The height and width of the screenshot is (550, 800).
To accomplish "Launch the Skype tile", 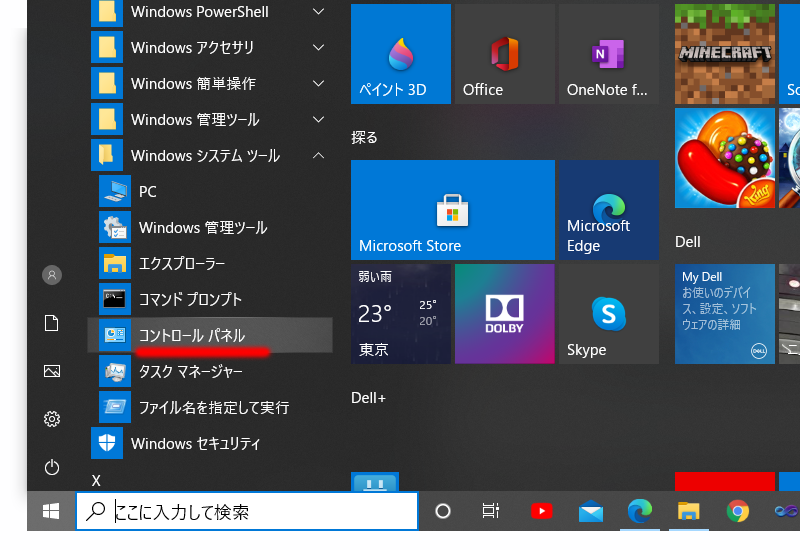I will point(609,314).
